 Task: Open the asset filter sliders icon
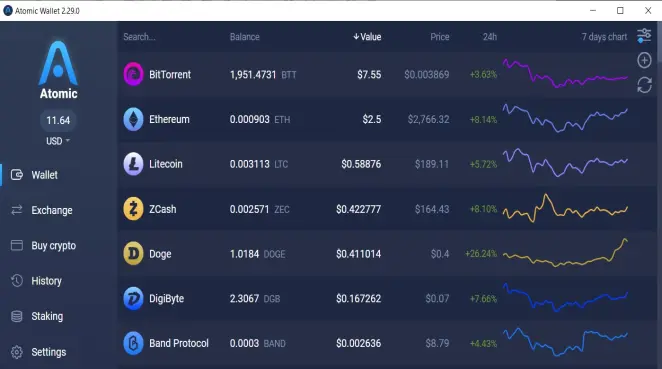[x=644, y=36]
